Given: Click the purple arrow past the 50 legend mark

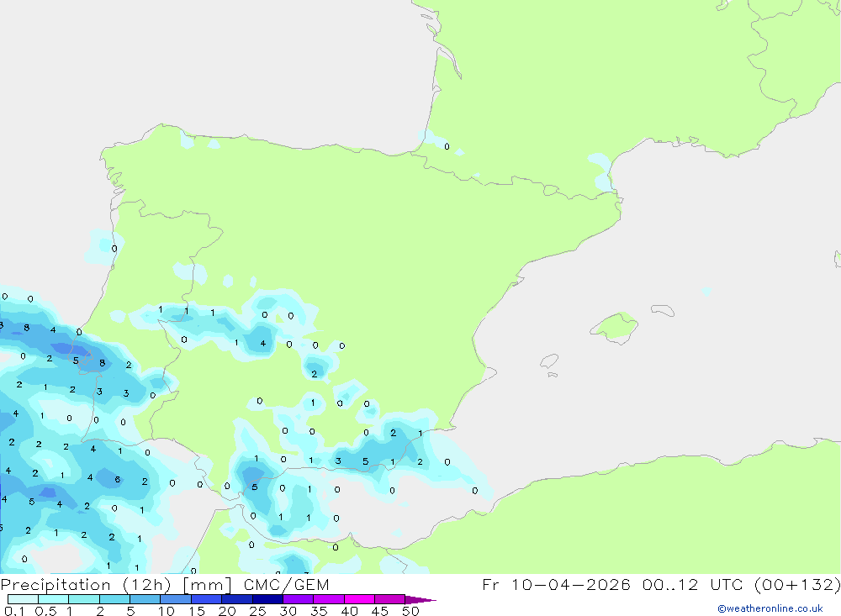Looking at the screenshot, I should pyautogui.click(x=420, y=599).
